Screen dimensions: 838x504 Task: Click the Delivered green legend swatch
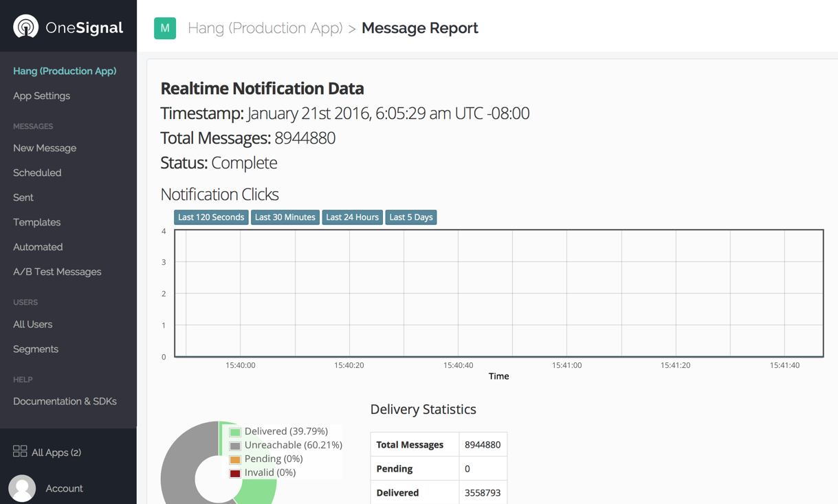point(235,432)
